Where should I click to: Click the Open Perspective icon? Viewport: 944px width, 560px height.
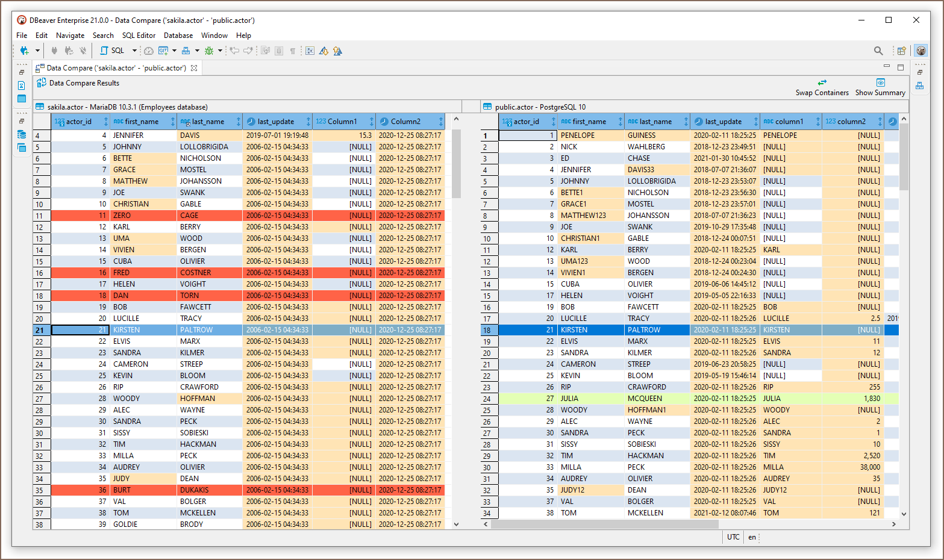pos(901,51)
